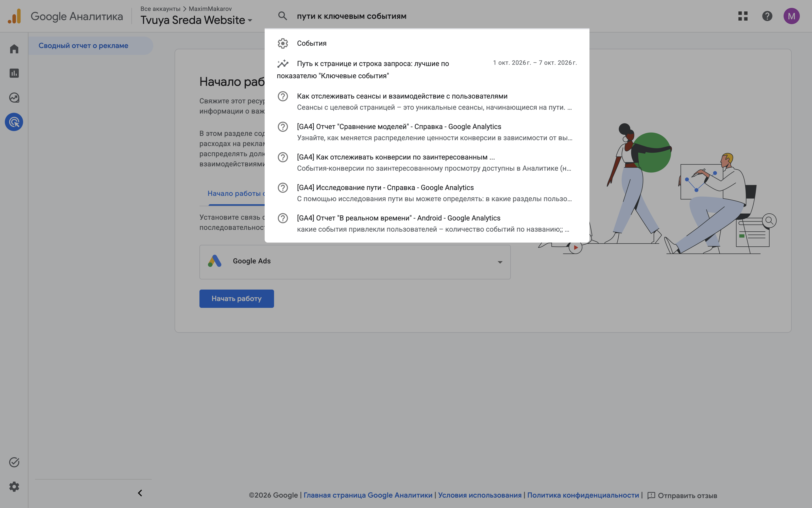
Task: Open the Admin gear icon
Action: (14, 486)
